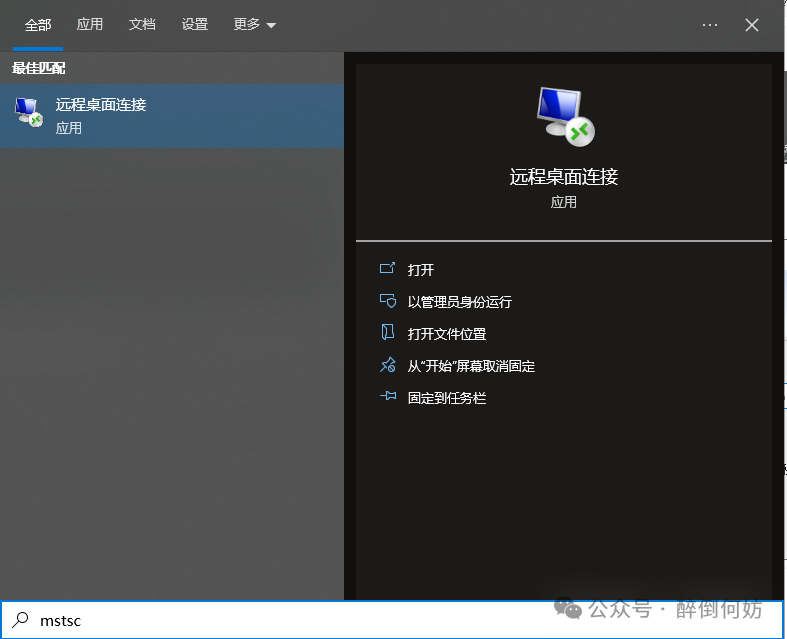This screenshot has width=787, height=639.
Task: Click the shield icon for 以管理员身份运行
Action: [x=388, y=301]
